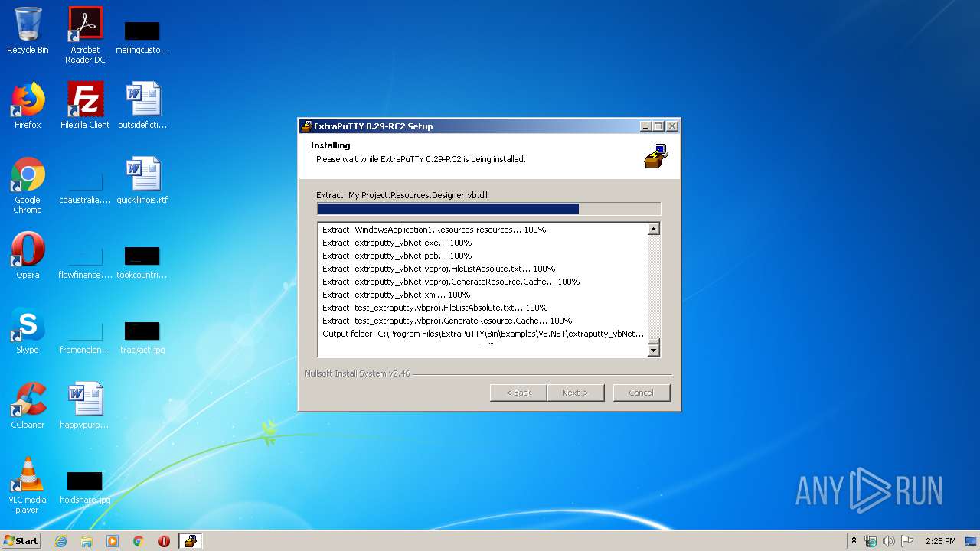Click the ExtraPuTTY Setup title bar
980x551 pixels.
pos(488,126)
